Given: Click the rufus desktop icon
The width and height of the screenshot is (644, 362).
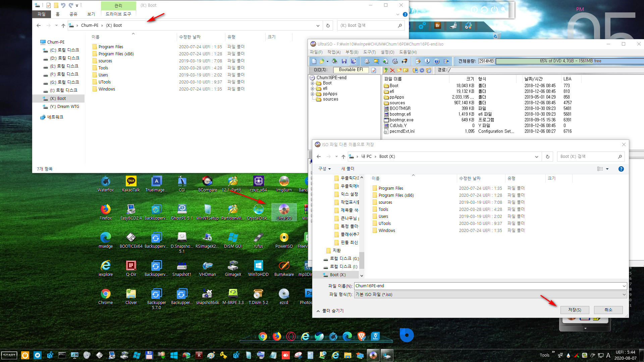Looking at the screenshot, I should click(258, 240).
